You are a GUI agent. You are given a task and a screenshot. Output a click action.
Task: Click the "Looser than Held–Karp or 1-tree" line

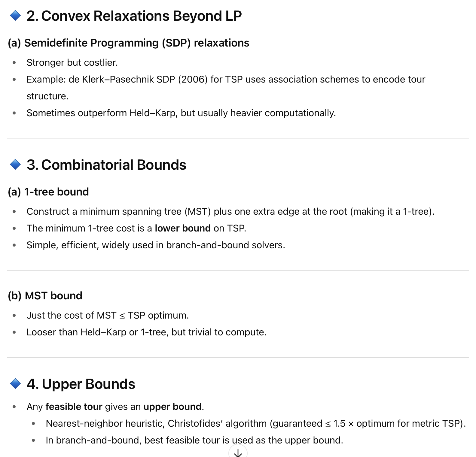(x=147, y=332)
